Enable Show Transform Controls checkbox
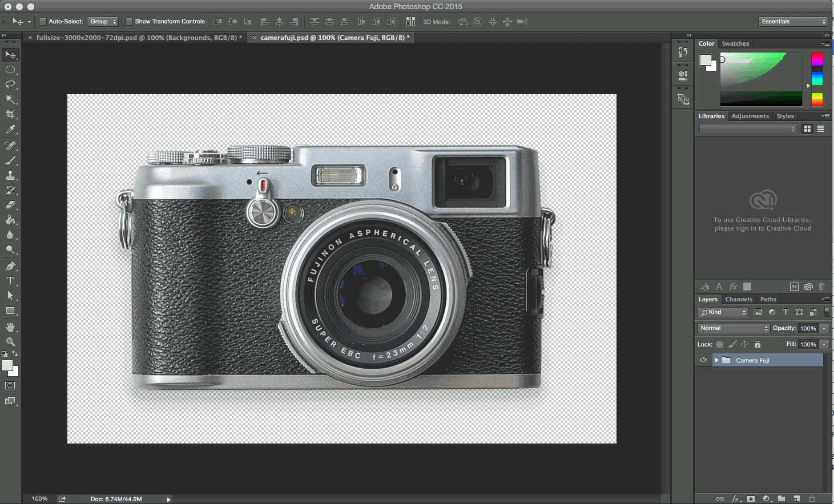 tap(129, 22)
